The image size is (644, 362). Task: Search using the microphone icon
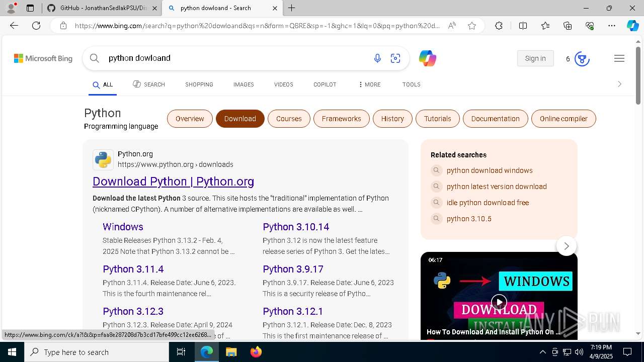(x=377, y=58)
